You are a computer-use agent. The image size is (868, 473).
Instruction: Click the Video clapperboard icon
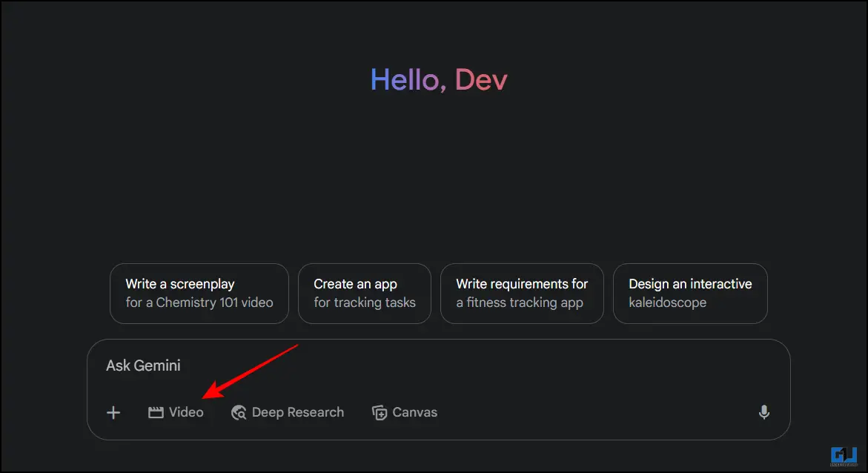click(x=156, y=413)
